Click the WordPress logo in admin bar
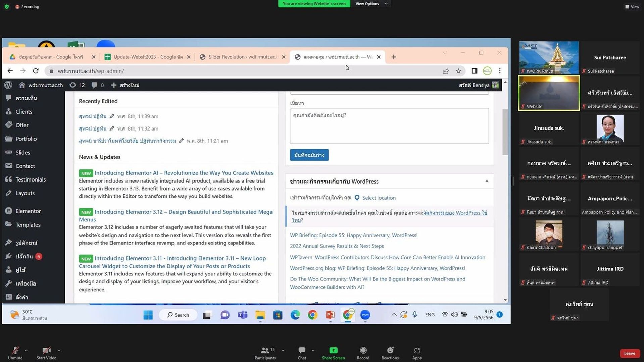The height and width of the screenshot is (362, 644). click(x=8, y=85)
